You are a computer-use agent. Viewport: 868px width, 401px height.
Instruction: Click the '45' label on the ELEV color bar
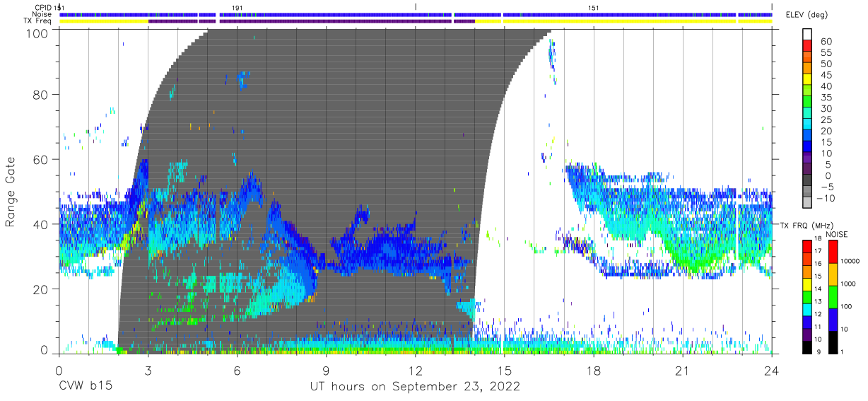coord(825,75)
